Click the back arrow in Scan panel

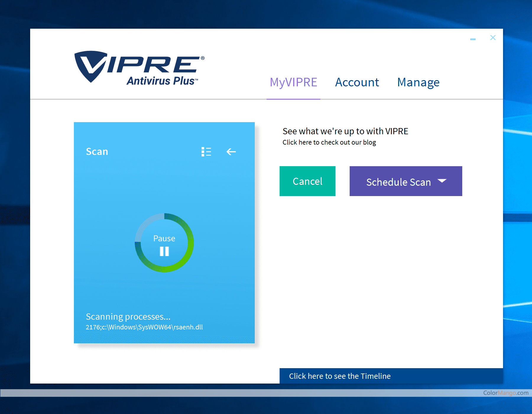pyautogui.click(x=231, y=152)
